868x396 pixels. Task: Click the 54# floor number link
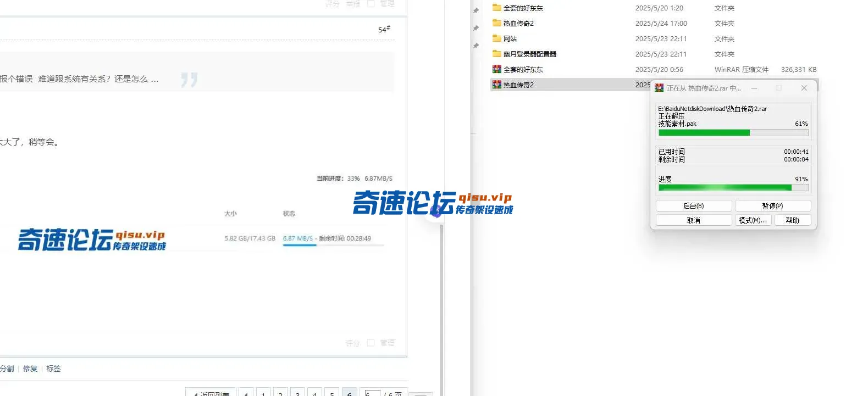click(x=384, y=29)
